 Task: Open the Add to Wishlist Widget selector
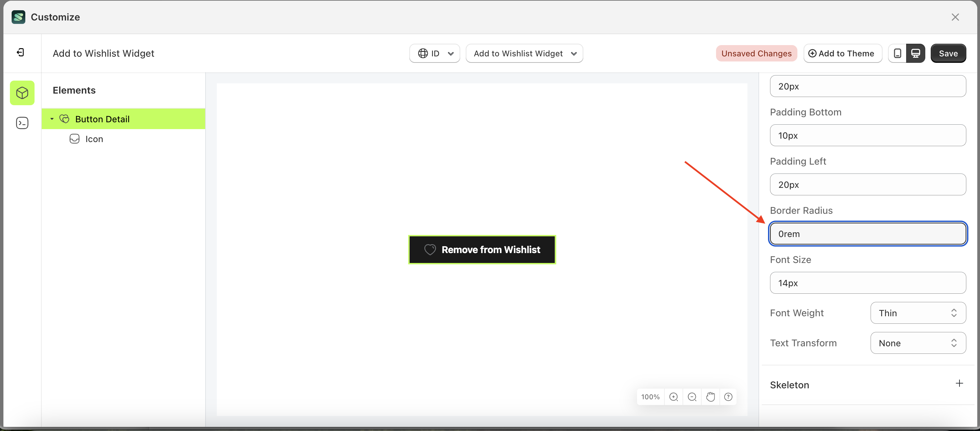[x=525, y=53]
